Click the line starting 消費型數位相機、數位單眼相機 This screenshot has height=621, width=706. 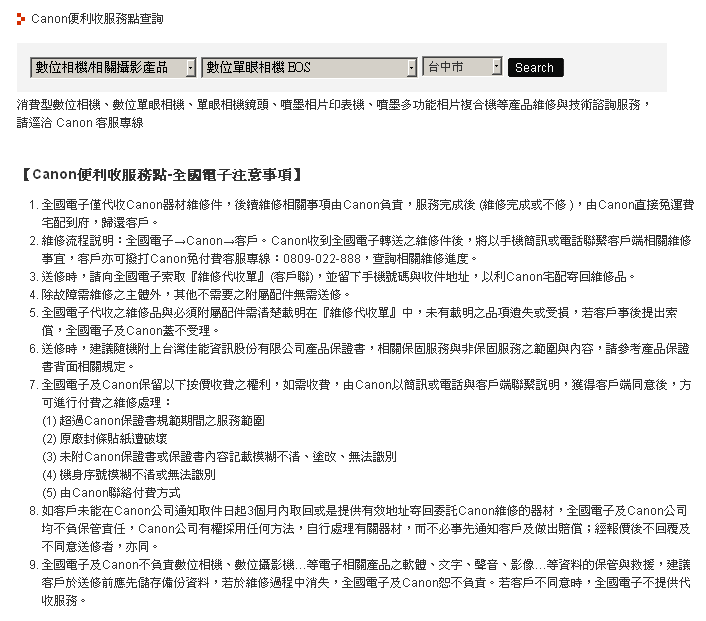tap(334, 105)
